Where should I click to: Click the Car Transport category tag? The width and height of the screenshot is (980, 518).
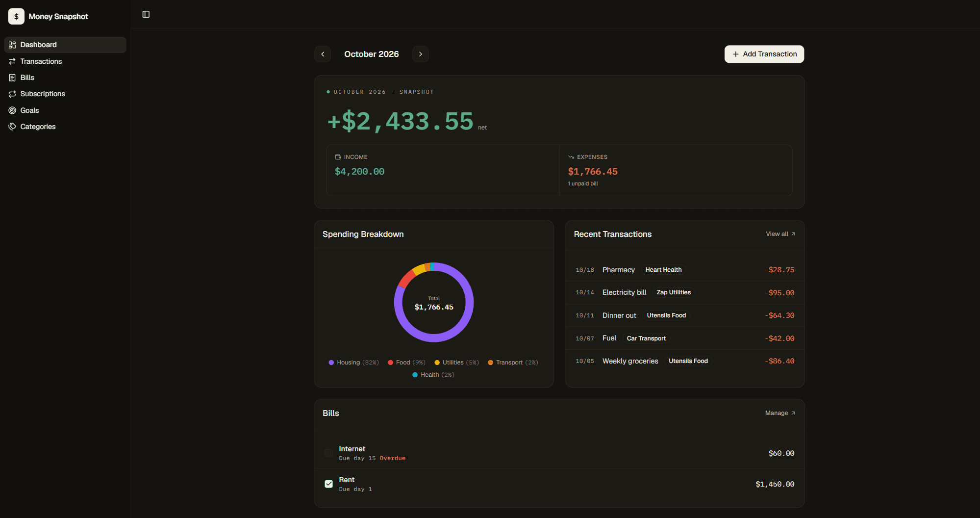(x=646, y=338)
